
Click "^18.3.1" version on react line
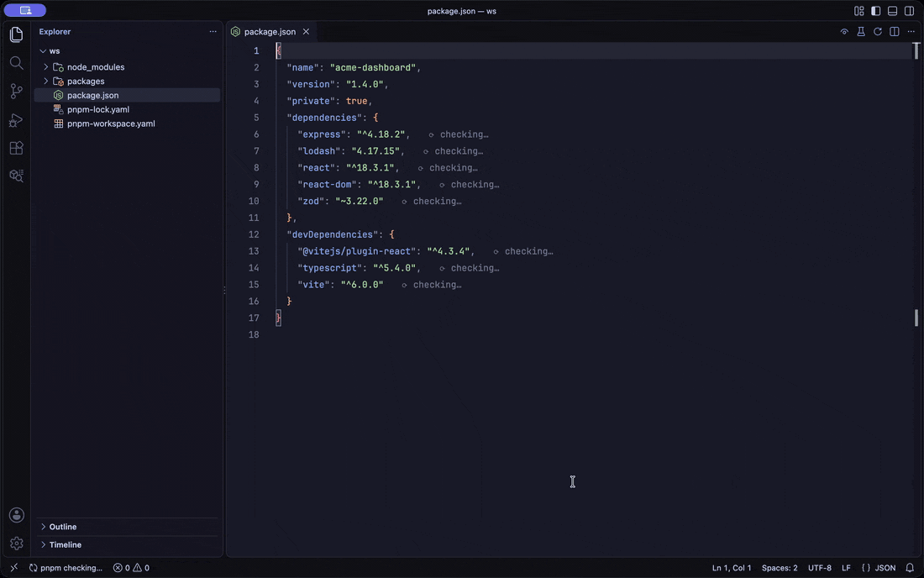(x=370, y=168)
